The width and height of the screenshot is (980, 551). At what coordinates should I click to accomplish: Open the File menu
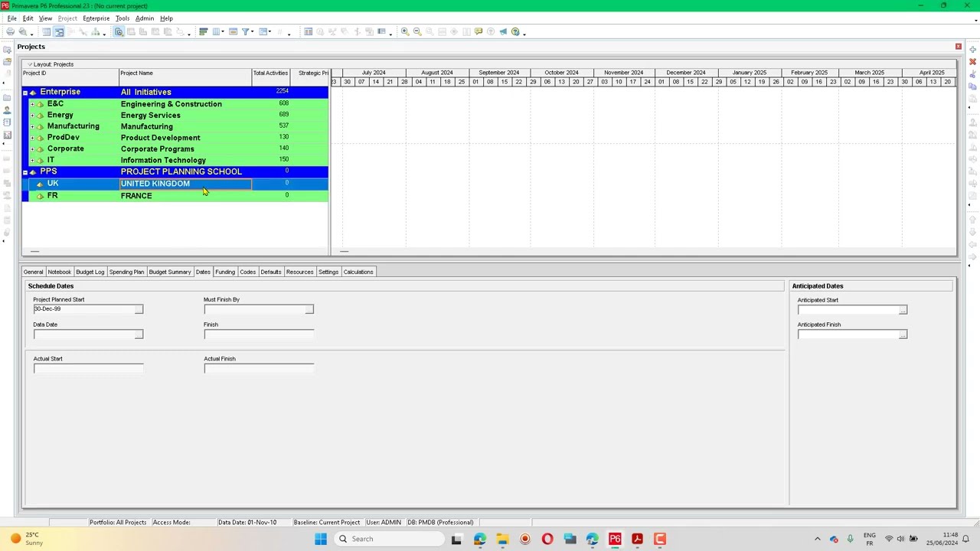tap(12, 18)
